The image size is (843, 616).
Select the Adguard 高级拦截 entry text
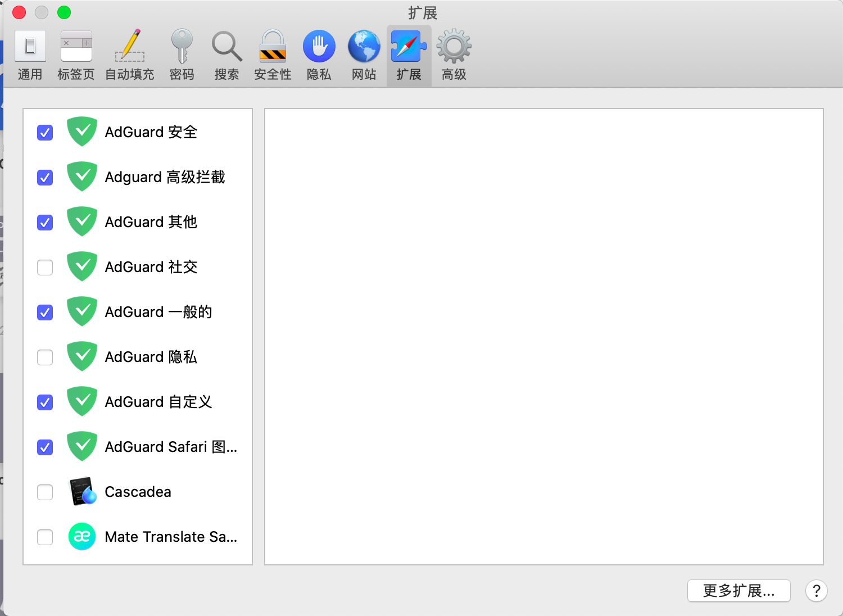(x=165, y=177)
